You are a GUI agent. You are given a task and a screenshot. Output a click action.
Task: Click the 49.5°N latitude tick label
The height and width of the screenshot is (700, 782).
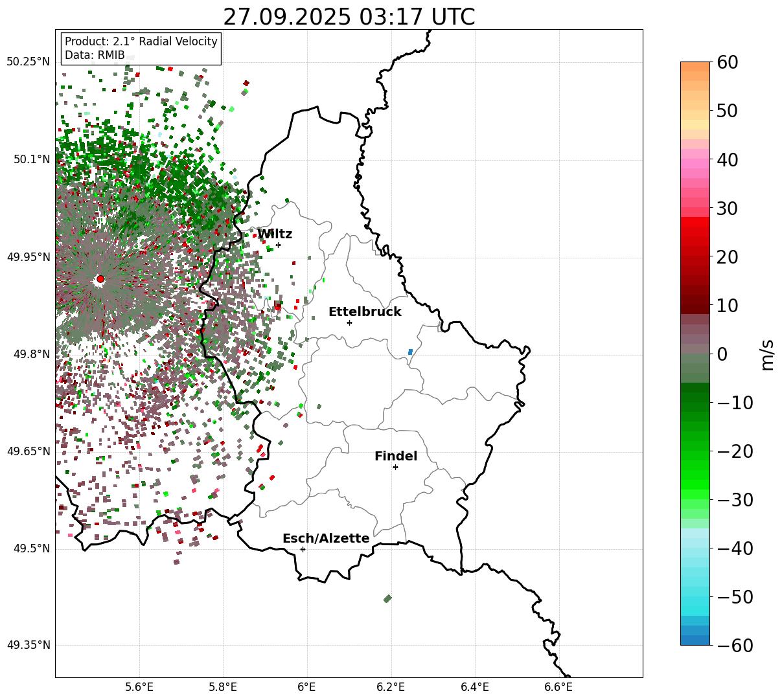(31, 548)
